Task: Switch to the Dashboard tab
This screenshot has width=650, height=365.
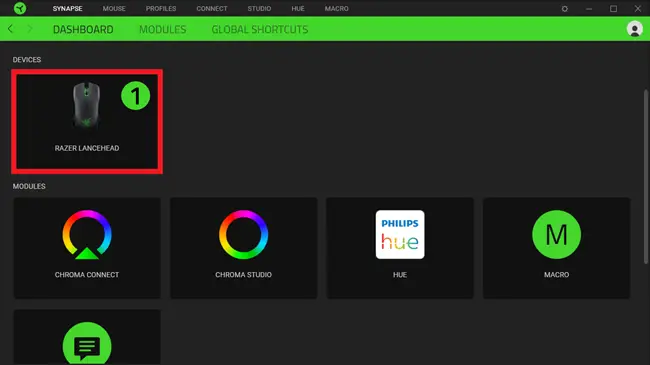Action: point(83,29)
